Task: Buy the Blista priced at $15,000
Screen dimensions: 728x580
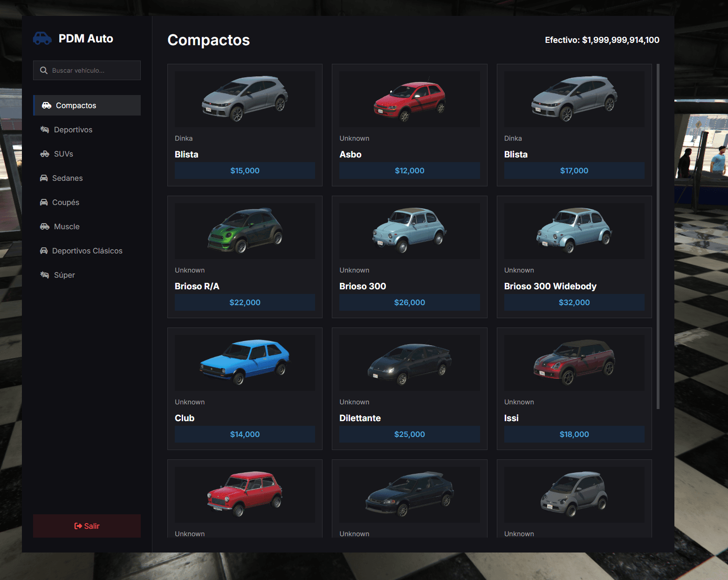Action: tap(245, 171)
